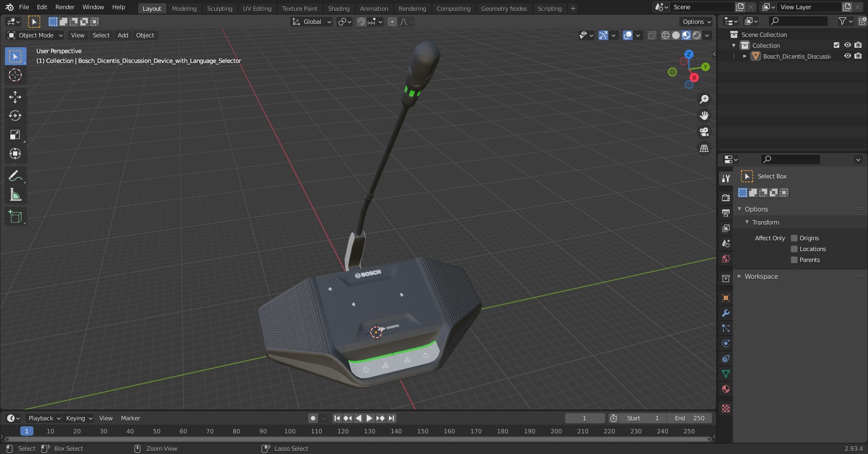This screenshot has height=454, width=868.
Task: Switch to Sculpting workspace tab
Action: pos(220,8)
